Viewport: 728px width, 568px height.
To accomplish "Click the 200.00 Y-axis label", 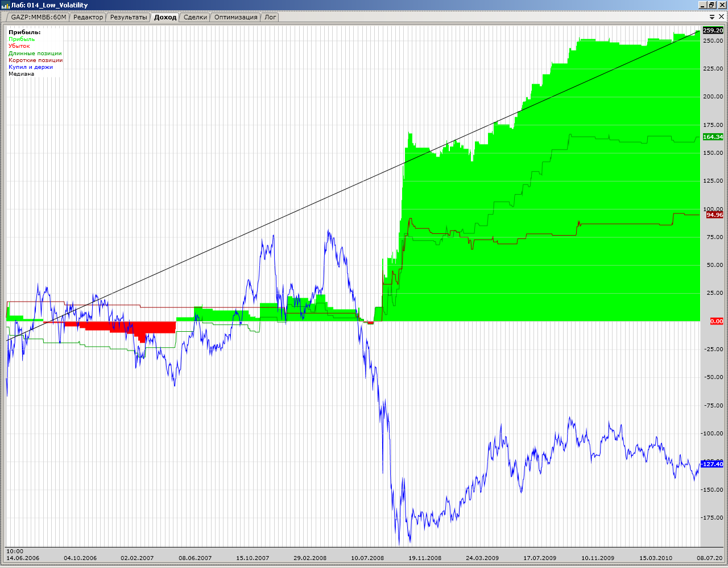I will [713, 97].
